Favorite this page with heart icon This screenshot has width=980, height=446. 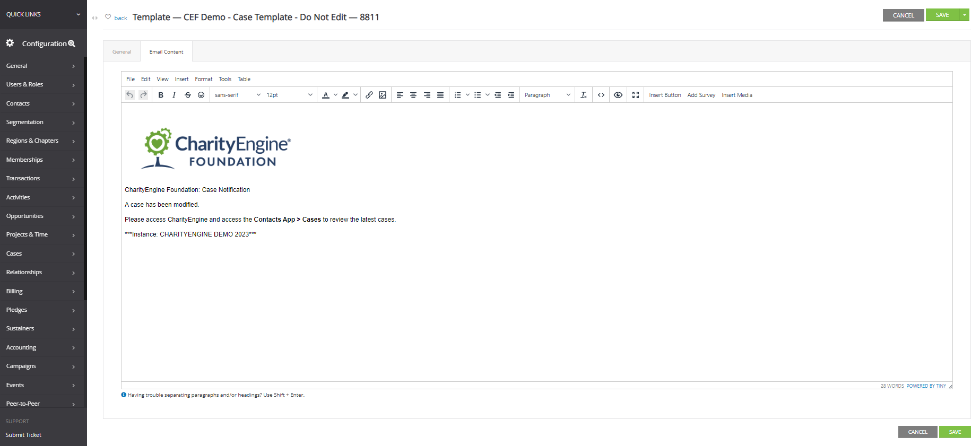click(108, 17)
